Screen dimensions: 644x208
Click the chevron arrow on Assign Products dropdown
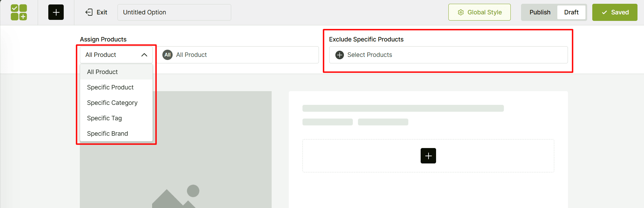[x=144, y=55]
